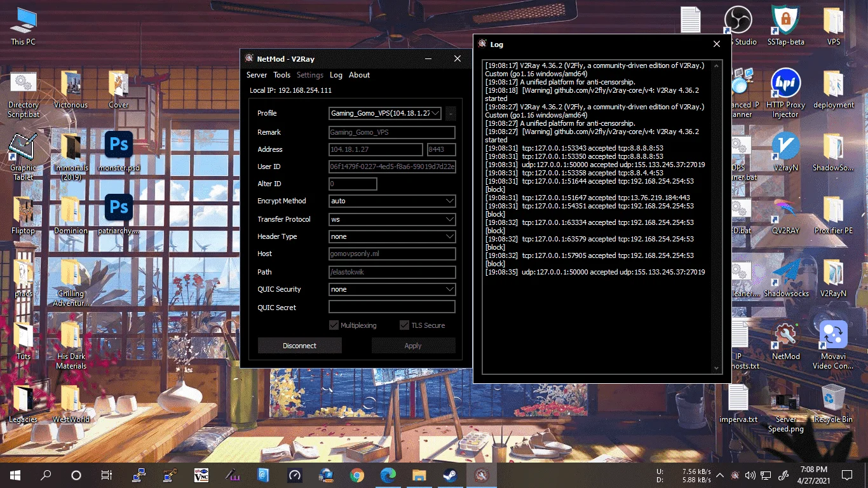Select the SSTap-beta desktop shortcut
This screenshot has width=868, height=488.
786,26
